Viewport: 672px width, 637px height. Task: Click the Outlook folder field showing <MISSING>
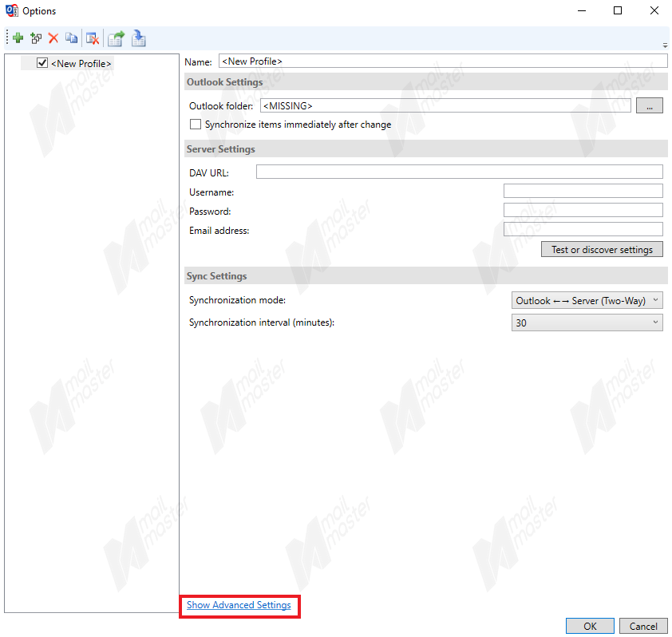(445, 105)
